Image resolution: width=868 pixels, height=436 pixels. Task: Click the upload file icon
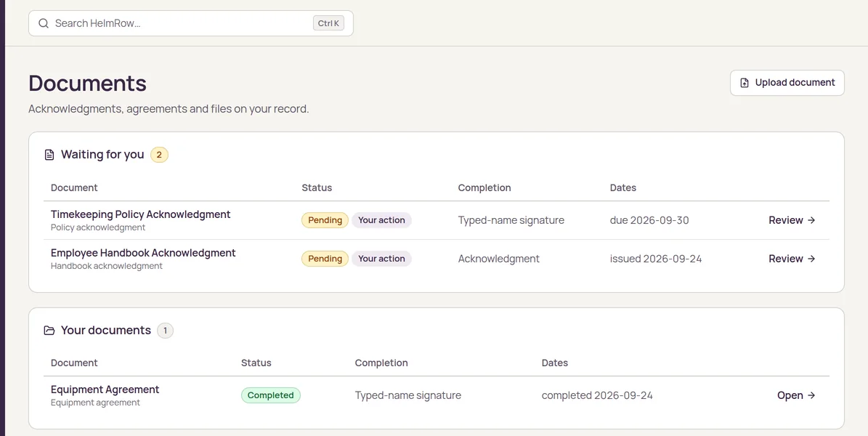point(745,83)
